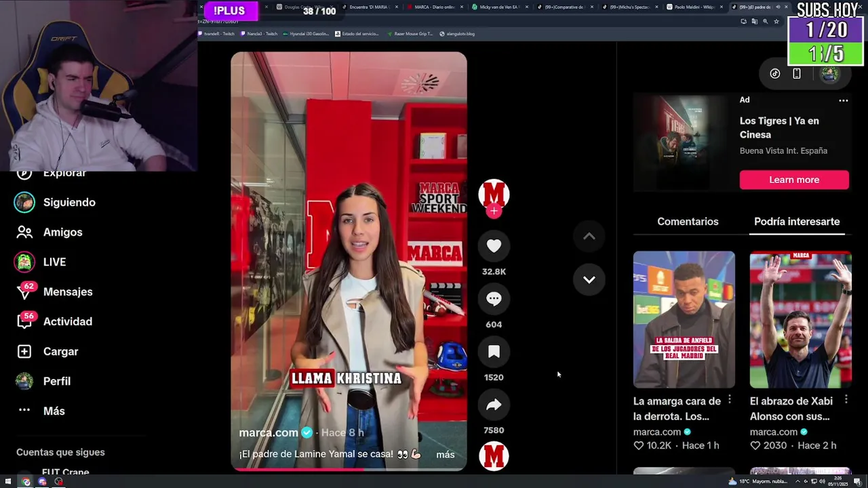The width and height of the screenshot is (868, 488).
Task: Open the FUT Crane followed account
Action: pyautogui.click(x=65, y=472)
